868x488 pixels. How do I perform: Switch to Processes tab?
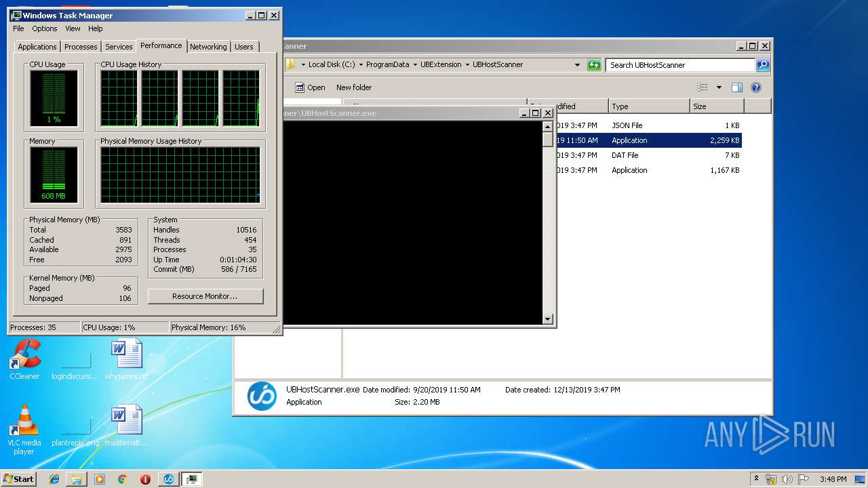coord(81,47)
